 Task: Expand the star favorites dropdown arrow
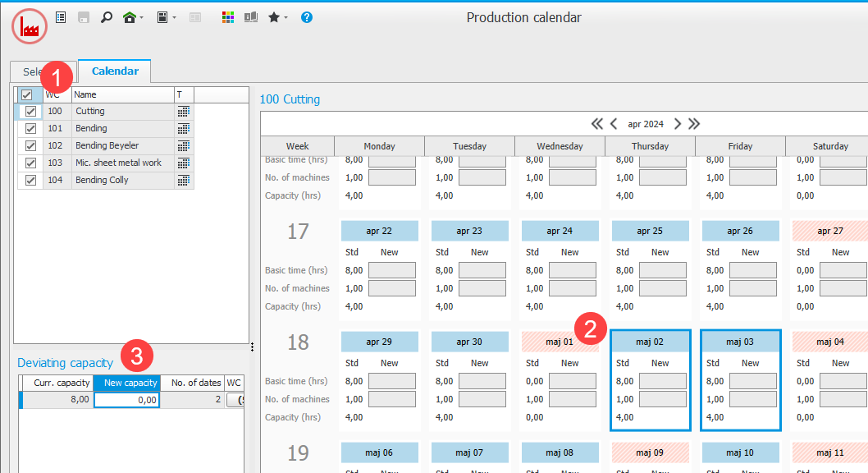(x=286, y=18)
